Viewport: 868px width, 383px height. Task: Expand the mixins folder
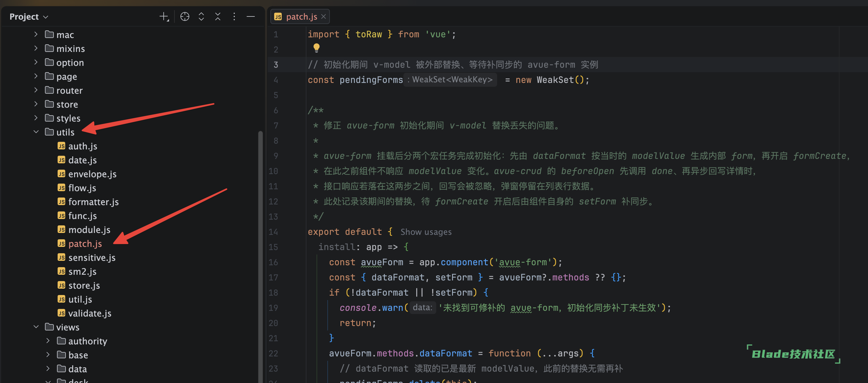(x=36, y=48)
